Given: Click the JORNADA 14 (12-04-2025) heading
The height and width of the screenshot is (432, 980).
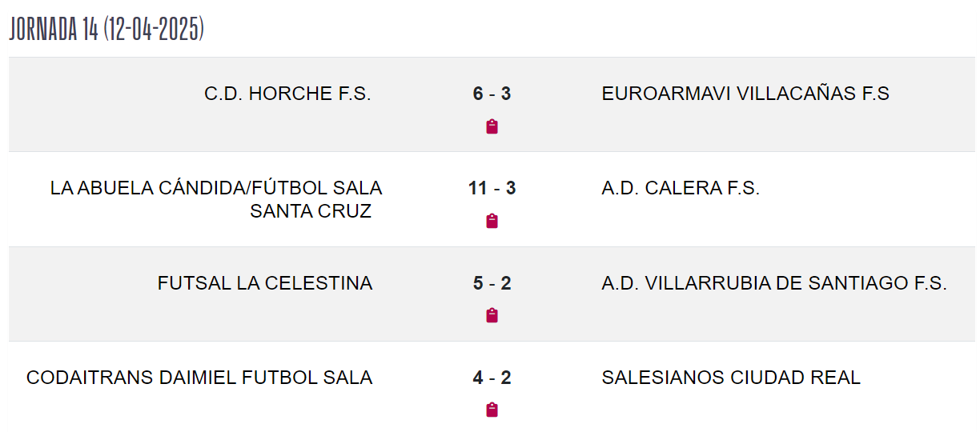Looking at the screenshot, I should (x=106, y=29).
